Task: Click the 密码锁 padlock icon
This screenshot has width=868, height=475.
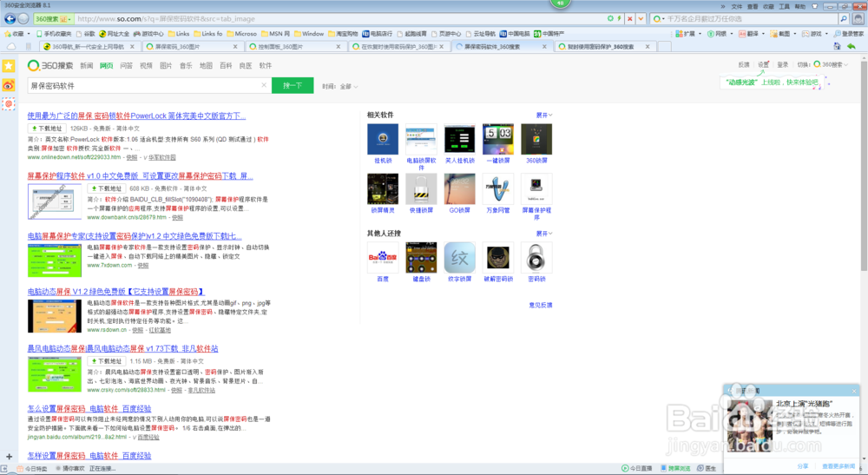Action: click(536, 257)
